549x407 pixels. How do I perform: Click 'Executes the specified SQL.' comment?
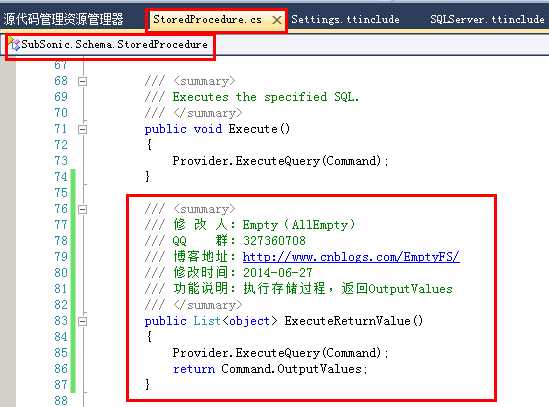[x=266, y=97]
